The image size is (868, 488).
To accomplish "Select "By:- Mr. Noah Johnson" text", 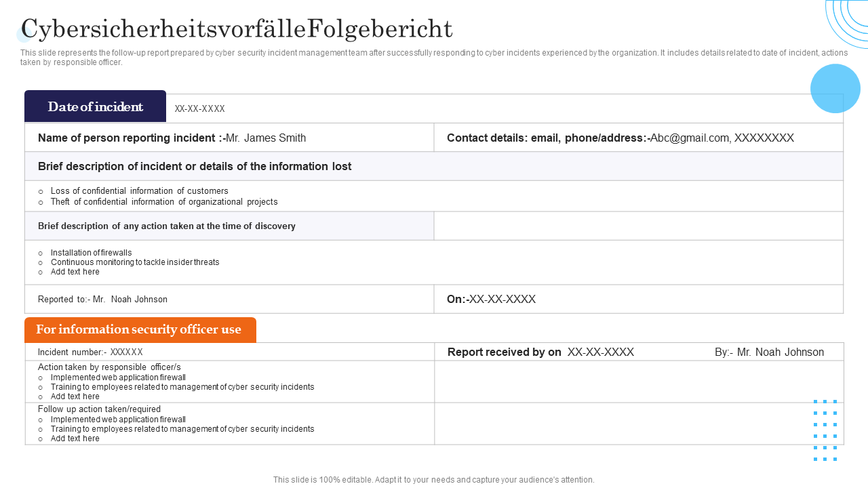I will [770, 352].
